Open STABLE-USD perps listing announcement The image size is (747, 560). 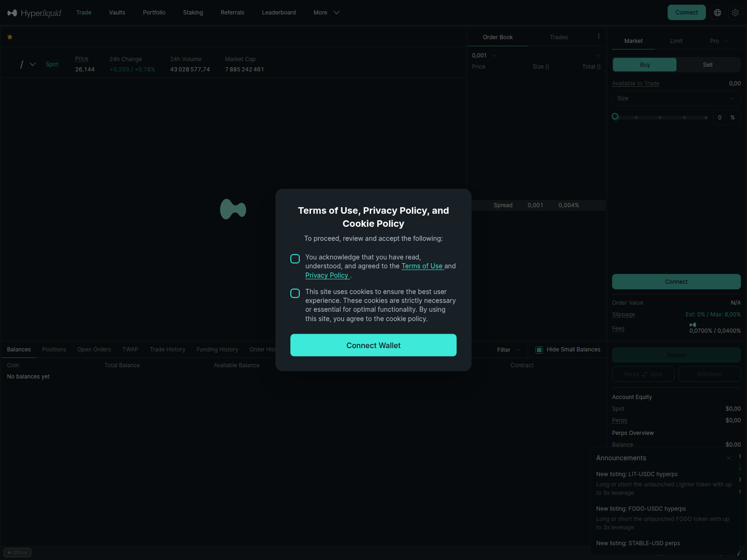pyautogui.click(x=638, y=543)
